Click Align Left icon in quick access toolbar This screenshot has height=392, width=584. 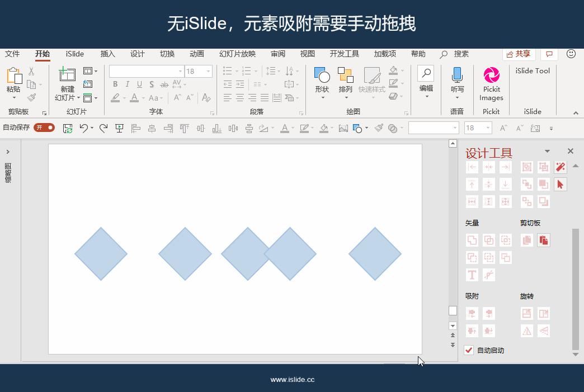(x=135, y=129)
